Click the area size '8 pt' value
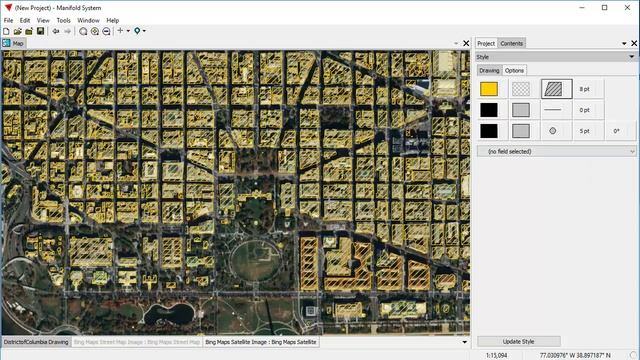 pos(584,89)
